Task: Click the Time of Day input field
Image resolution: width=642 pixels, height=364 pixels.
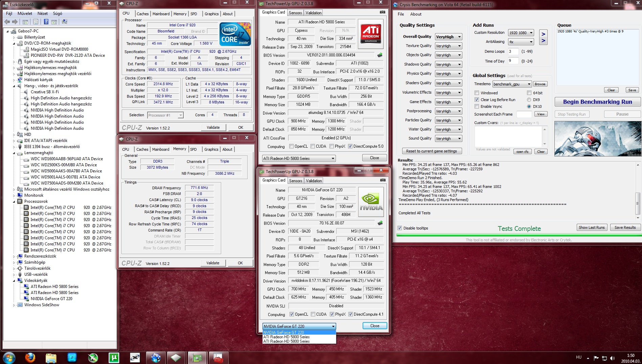Action: tap(513, 61)
